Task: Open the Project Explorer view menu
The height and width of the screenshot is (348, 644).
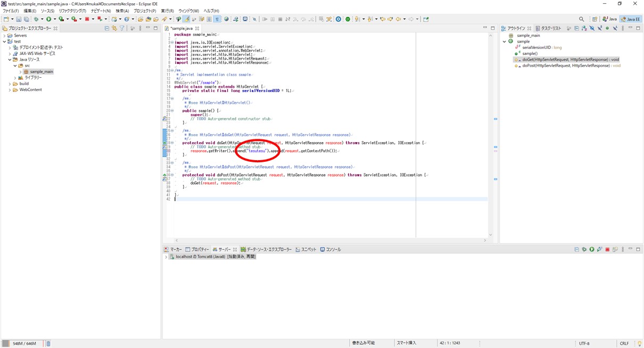Action: (140, 28)
